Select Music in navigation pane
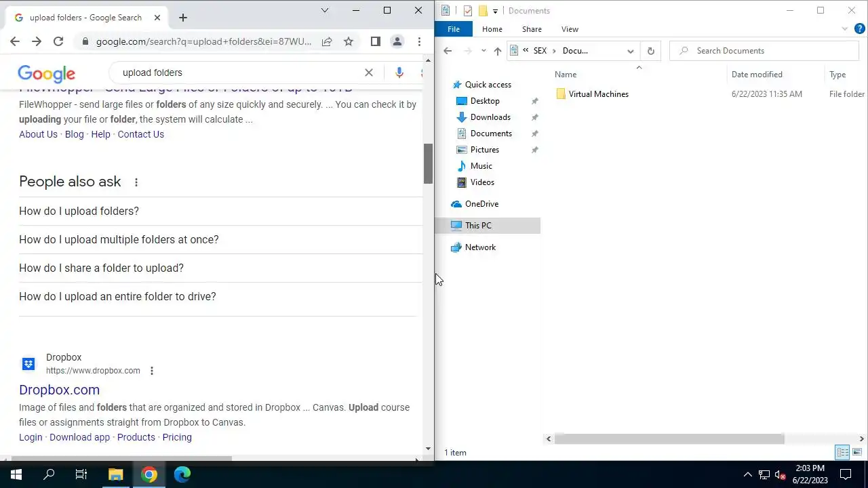This screenshot has height=488, width=868. [x=481, y=166]
